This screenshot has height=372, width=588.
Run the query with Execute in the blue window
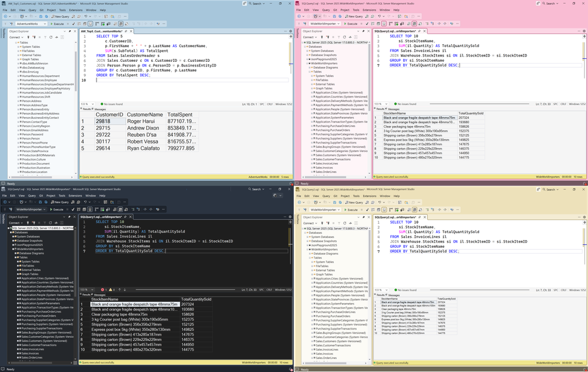(57, 24)
